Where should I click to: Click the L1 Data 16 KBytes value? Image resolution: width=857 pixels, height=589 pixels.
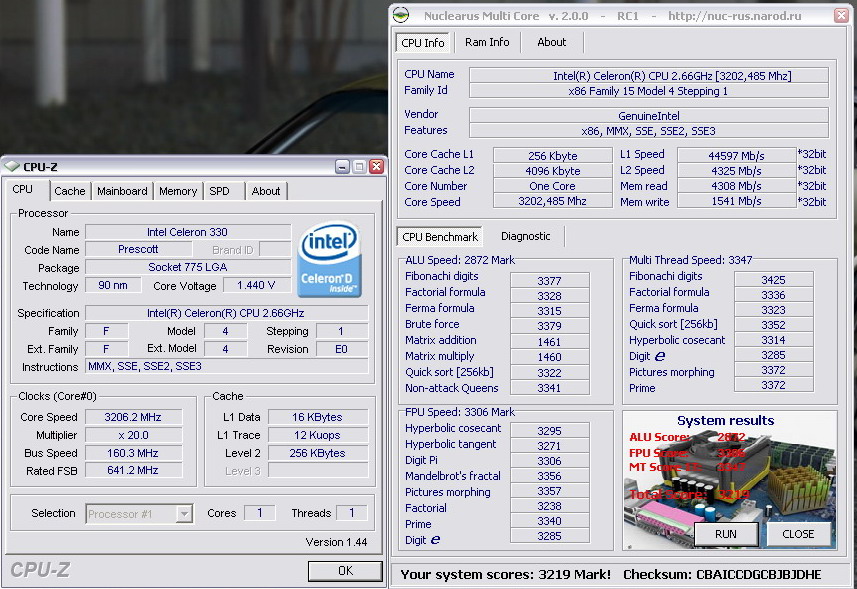tap(317, 417)
